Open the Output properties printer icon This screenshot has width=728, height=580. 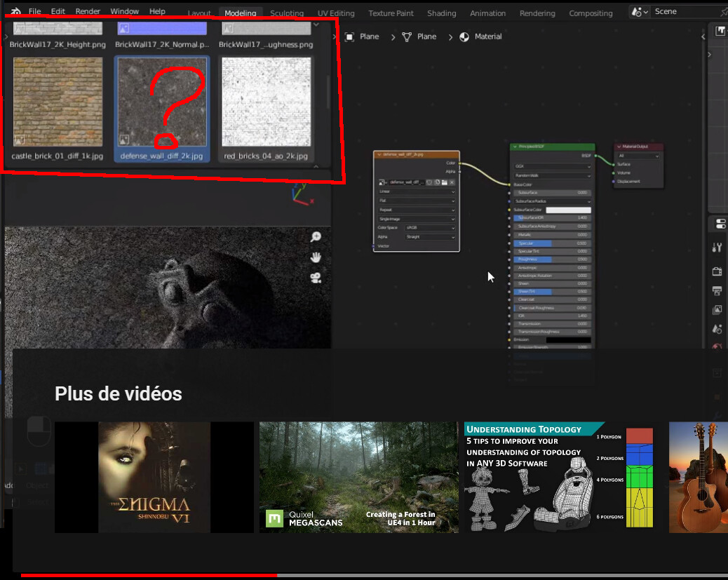tap(717, 290)
